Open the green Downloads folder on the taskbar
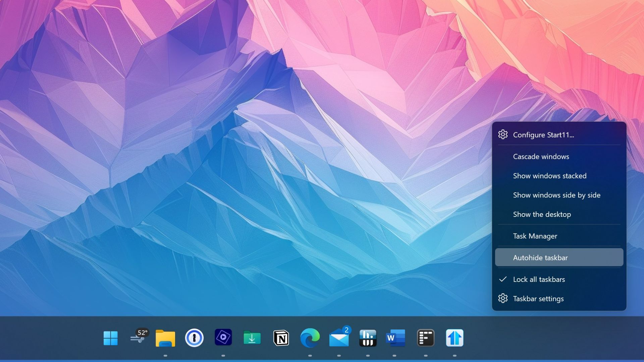This screenshot has width=644, height=362. 252,339
